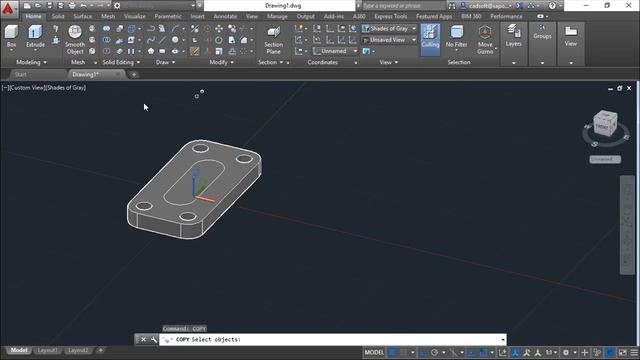Image resolution: width=640 pixels, height=360 pixels.
Task: Toggle the Culling selection option
Action: (x=430, y=39)
